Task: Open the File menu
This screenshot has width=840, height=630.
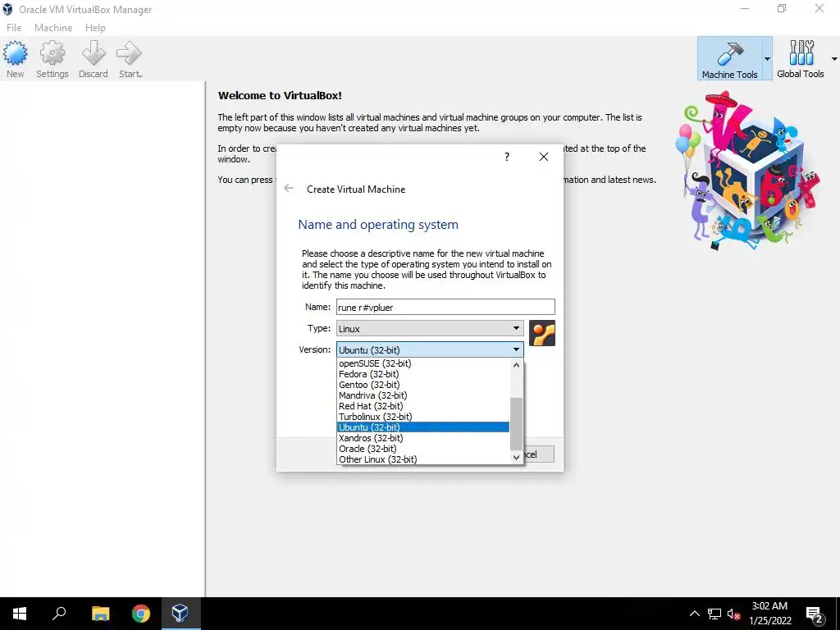Action: click(14, 27)
